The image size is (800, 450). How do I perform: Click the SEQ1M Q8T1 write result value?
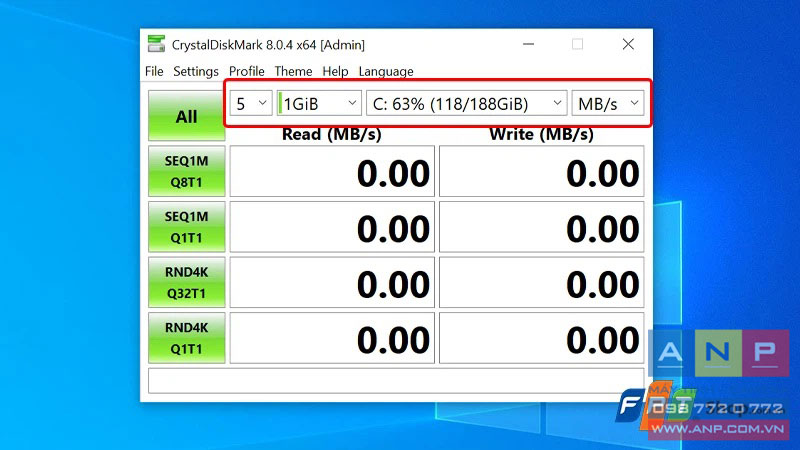[x=542, y=171]
